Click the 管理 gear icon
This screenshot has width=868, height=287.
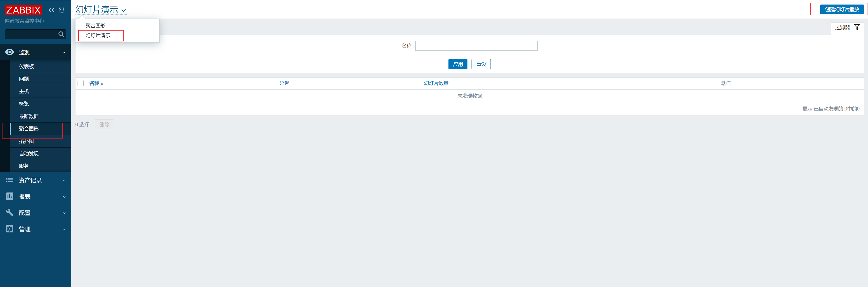click(x=9, y=229)
